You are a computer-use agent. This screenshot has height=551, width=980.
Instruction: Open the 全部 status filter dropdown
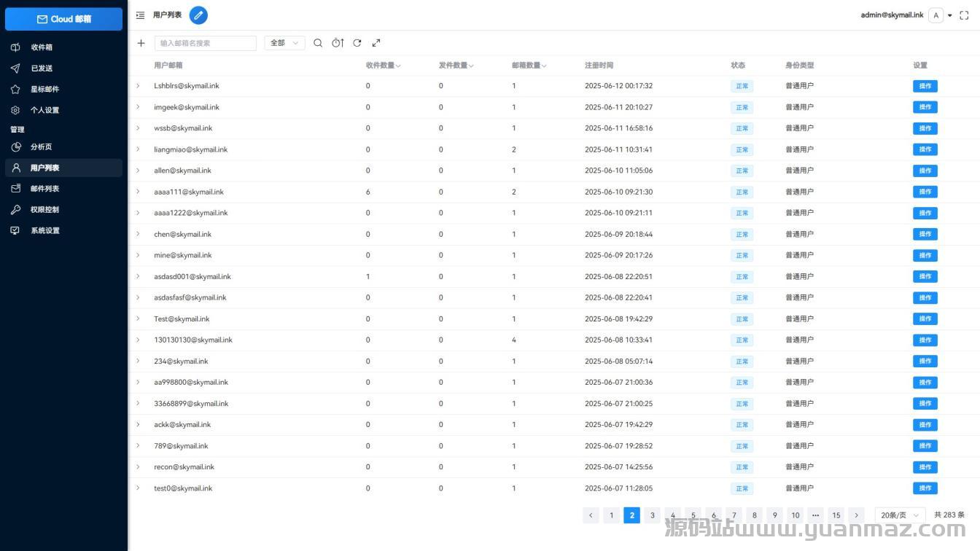pyautogui.click(x=284, y=43)
